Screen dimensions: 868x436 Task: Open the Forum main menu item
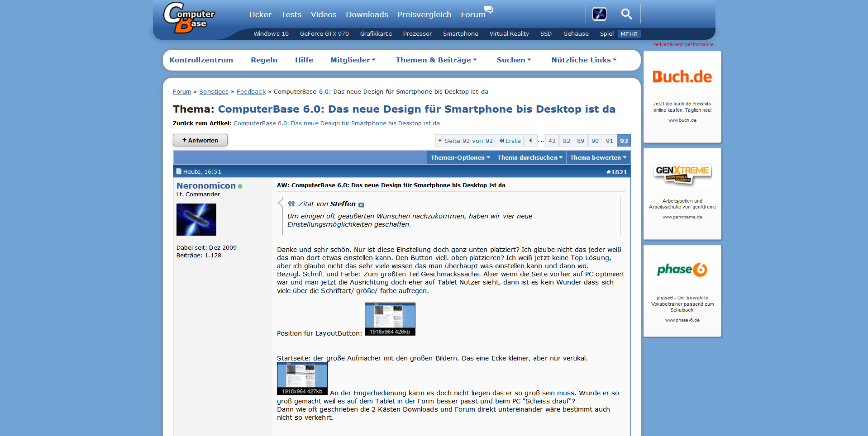pyautogui.click(x=473, y=14)
